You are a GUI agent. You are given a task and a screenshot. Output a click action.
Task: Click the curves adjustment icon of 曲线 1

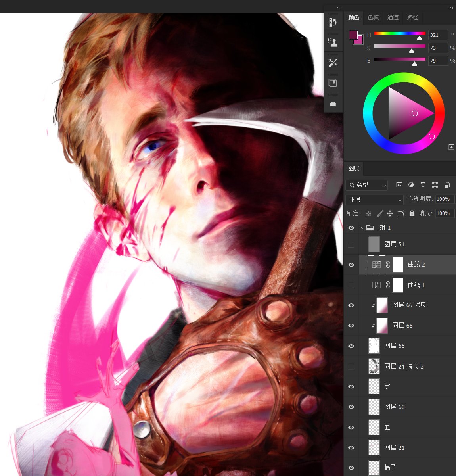pos(376,285)
